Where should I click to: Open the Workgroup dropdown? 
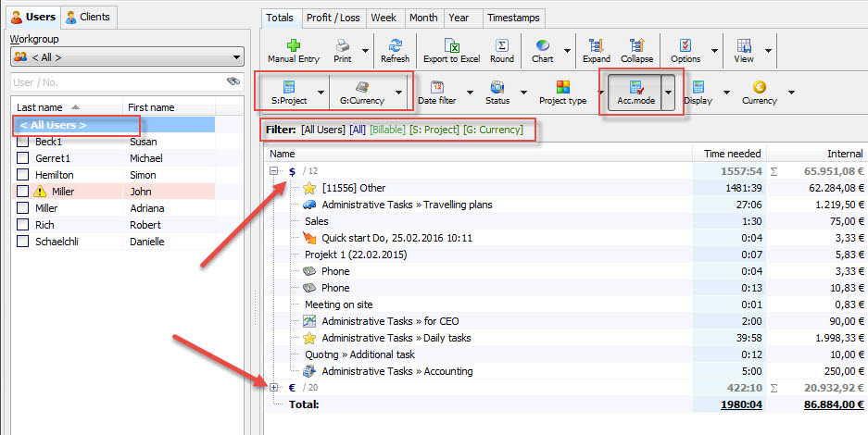(x=127, y=57)
